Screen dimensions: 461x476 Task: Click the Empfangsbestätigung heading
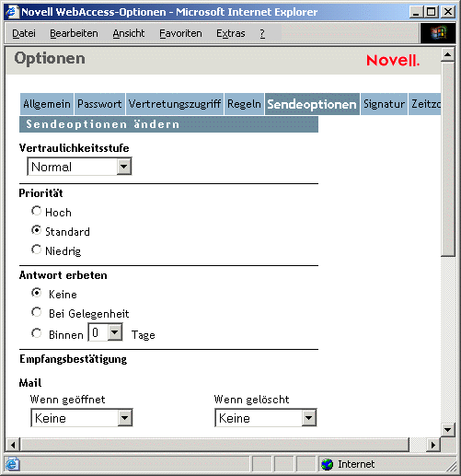(73, 359)
